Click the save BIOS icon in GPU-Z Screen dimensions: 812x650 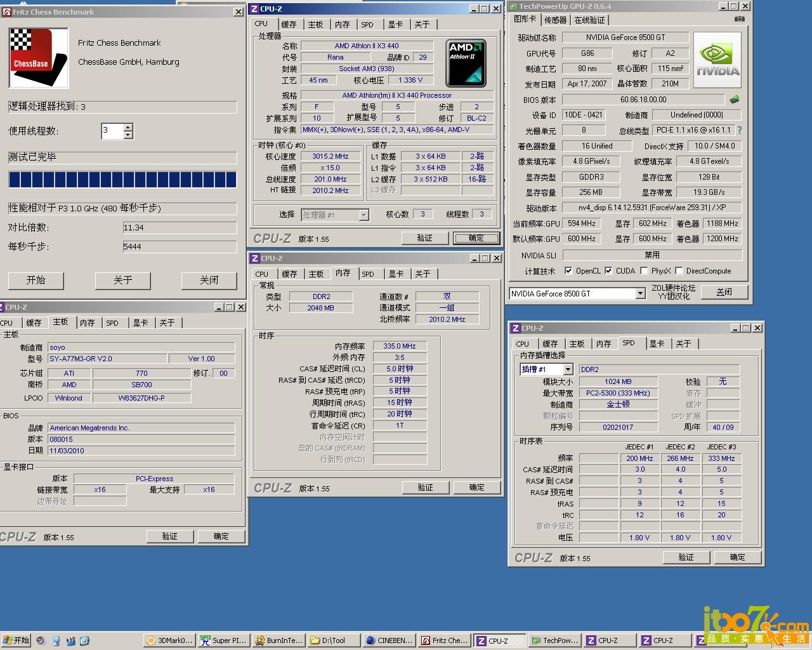(x=735, y=100)
